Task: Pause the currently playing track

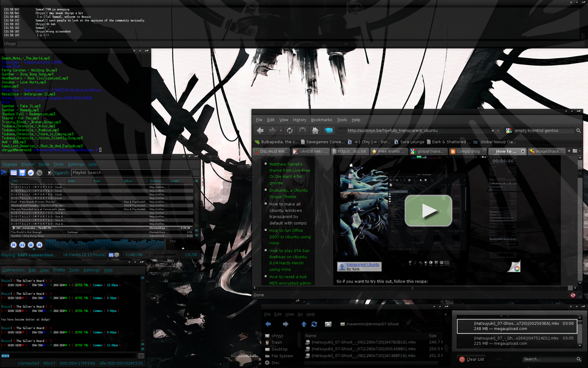Action: point(22,245)
